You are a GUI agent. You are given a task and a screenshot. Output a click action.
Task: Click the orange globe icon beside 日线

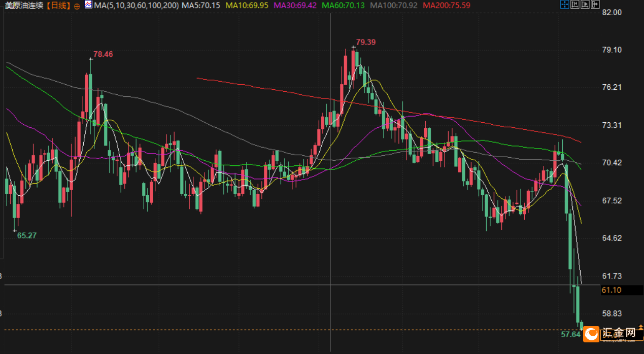[77, 6]
